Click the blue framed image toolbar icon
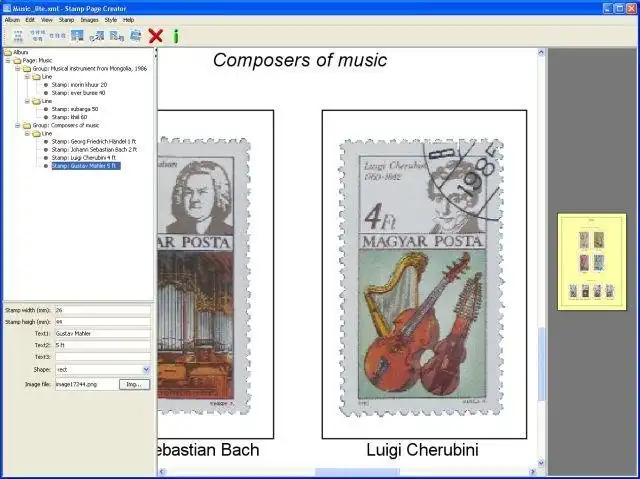 77,36
